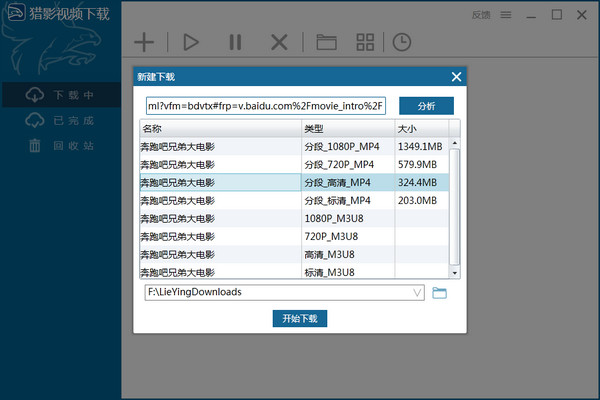Pause downloads with the pause icon
Viewport: 600px width, 400px height.
tap(235, 42)
